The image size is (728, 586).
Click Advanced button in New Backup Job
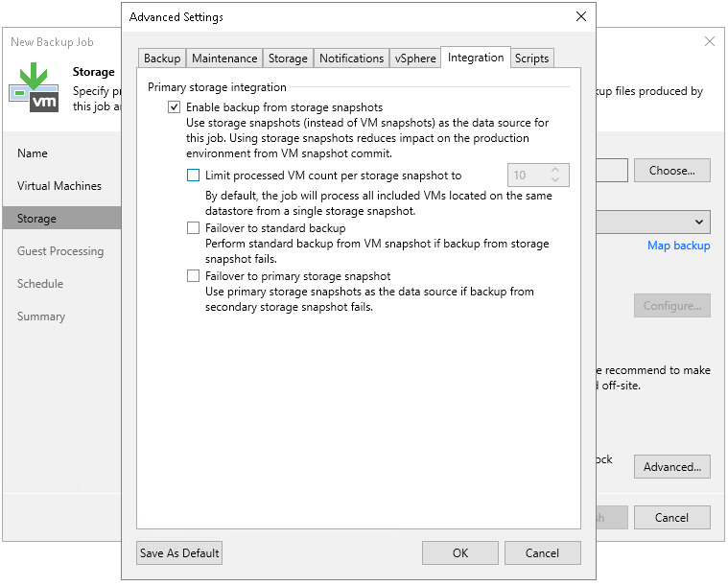pos(671,467)
